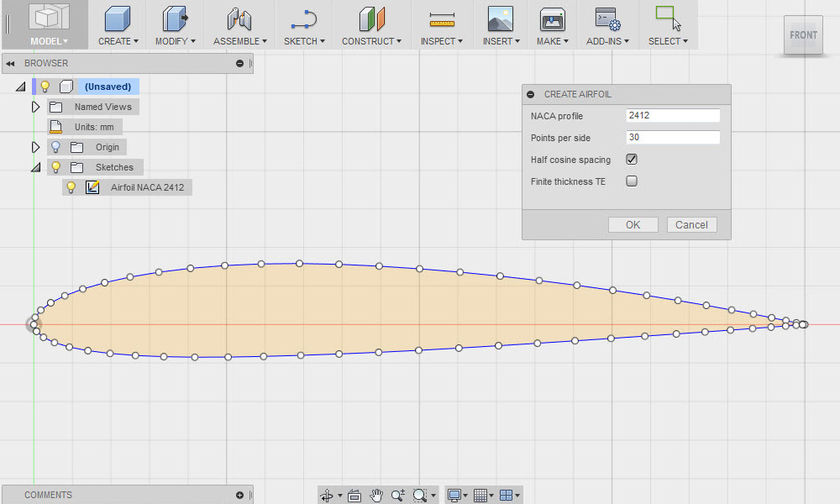Expand the Named Views tree node
This screenshot has height=504, width=840.
pyautogui.click(x=35, y=108)
